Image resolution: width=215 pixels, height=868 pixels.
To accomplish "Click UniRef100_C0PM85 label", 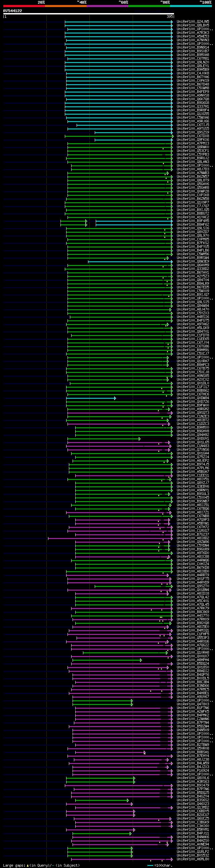I will click(x=193, y=239).
